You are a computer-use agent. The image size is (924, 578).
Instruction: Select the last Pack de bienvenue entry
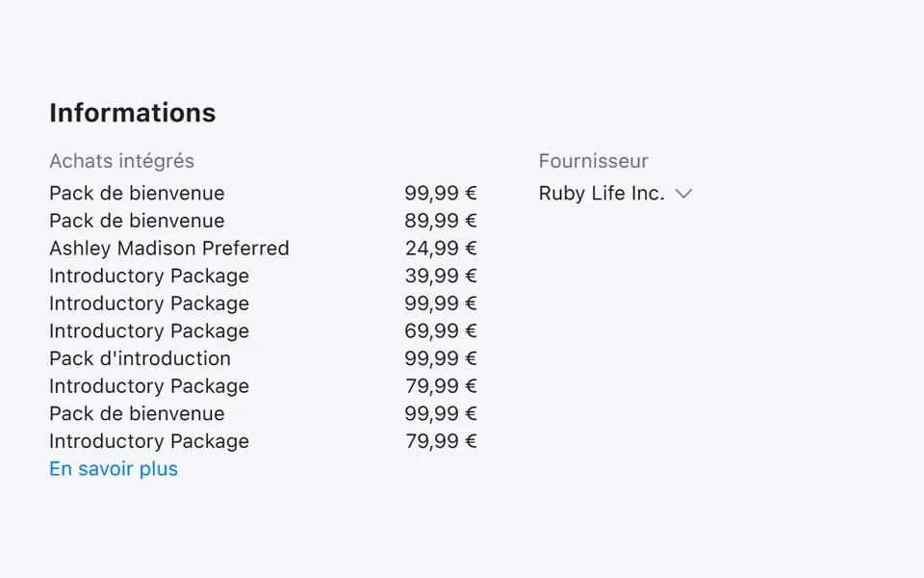pos(137,413)
